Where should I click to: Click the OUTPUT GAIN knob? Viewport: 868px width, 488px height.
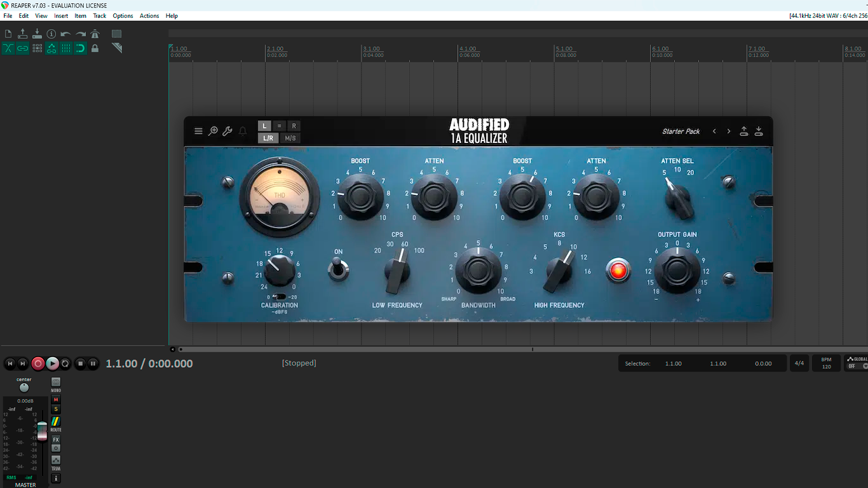pyautogui.click(x=677, y=270)
